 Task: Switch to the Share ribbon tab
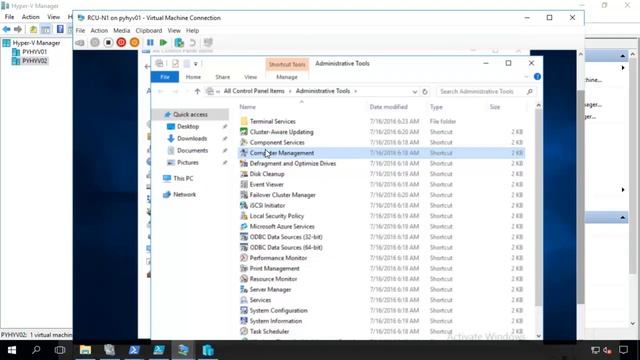222,77
